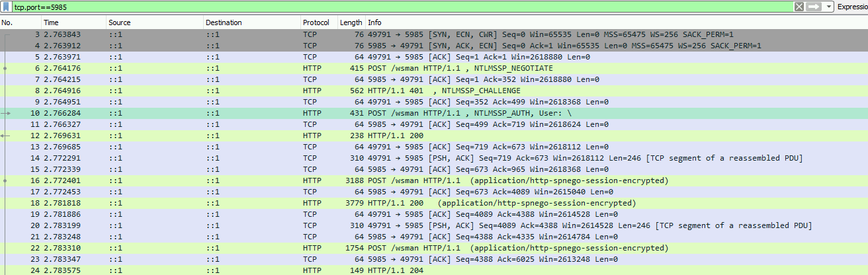Apply the display filter using the arrow button

click(814, 7)
